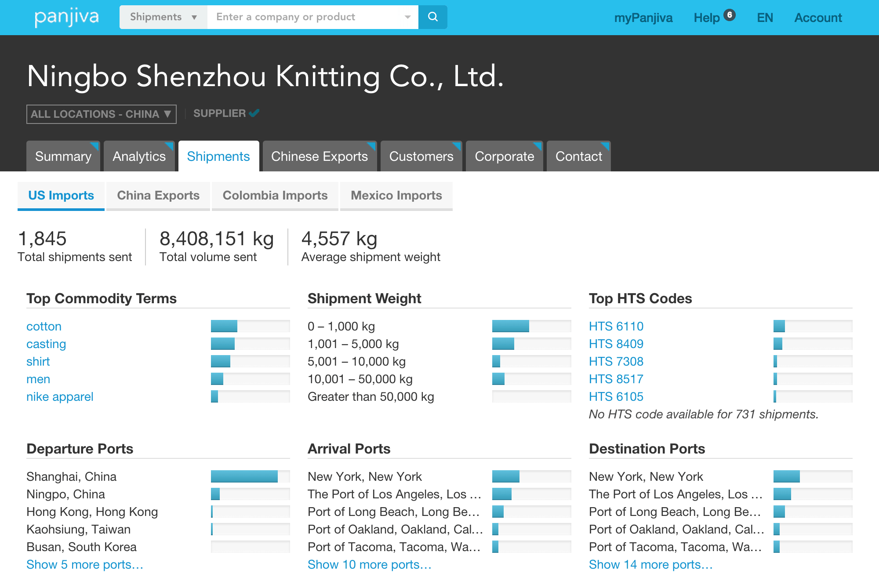
Task: Click the shirt commodity term
Action: click(x=38, y=361)
